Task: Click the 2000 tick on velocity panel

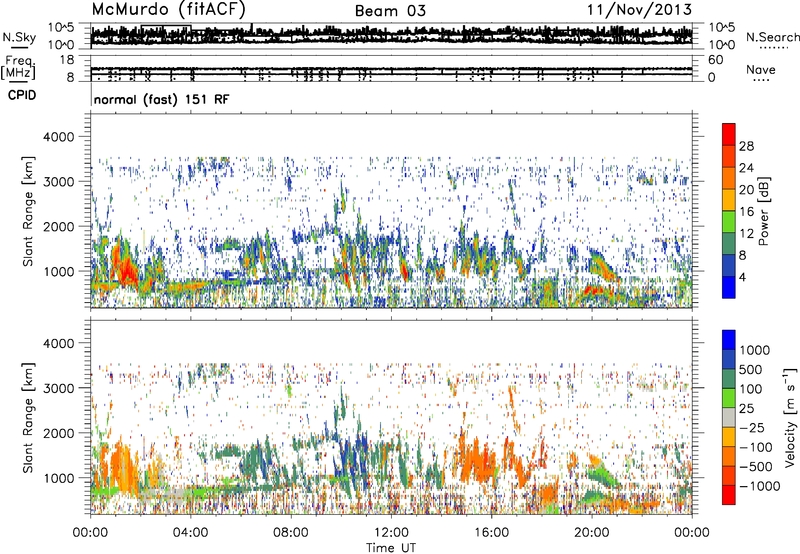Action: [58, 433]
